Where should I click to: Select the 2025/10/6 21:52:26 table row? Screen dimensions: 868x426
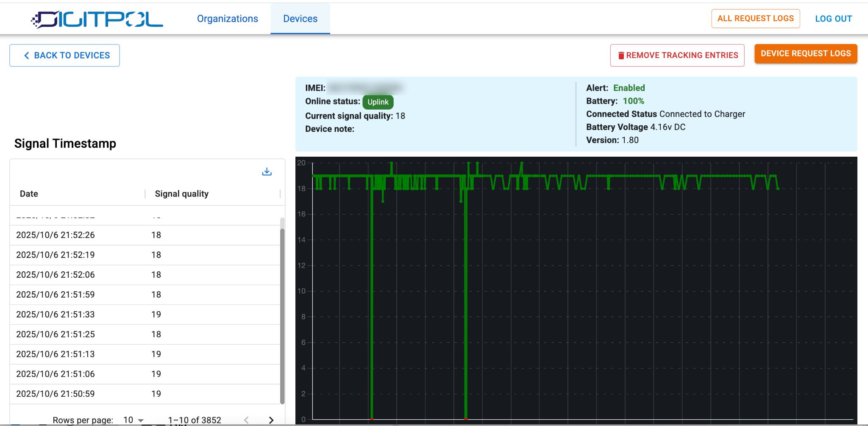coord(144,235)
